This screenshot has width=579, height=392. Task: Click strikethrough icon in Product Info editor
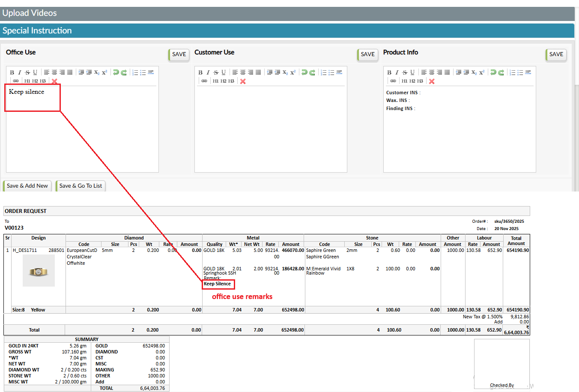tap(405, 72)
